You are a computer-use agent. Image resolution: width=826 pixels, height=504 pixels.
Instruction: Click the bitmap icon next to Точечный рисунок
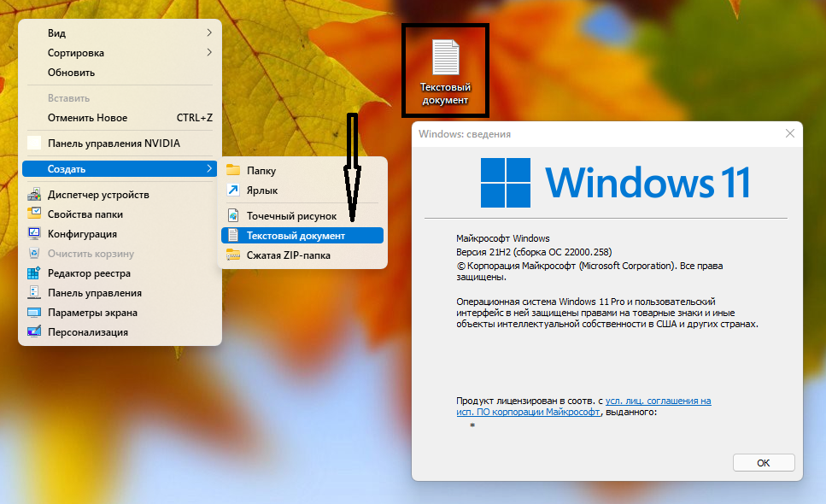pos(233,215)
